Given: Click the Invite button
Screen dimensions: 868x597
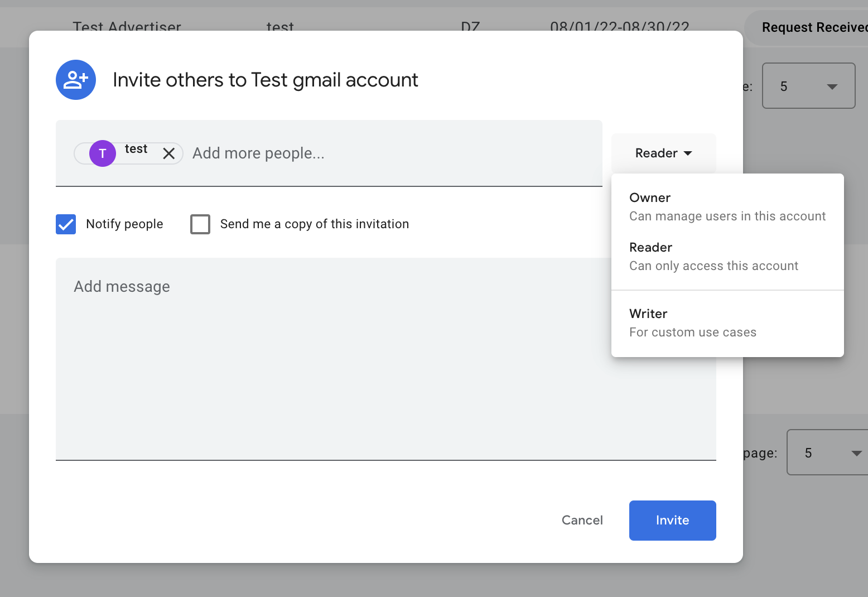Looking at the screenshot, I should [672, 520].
